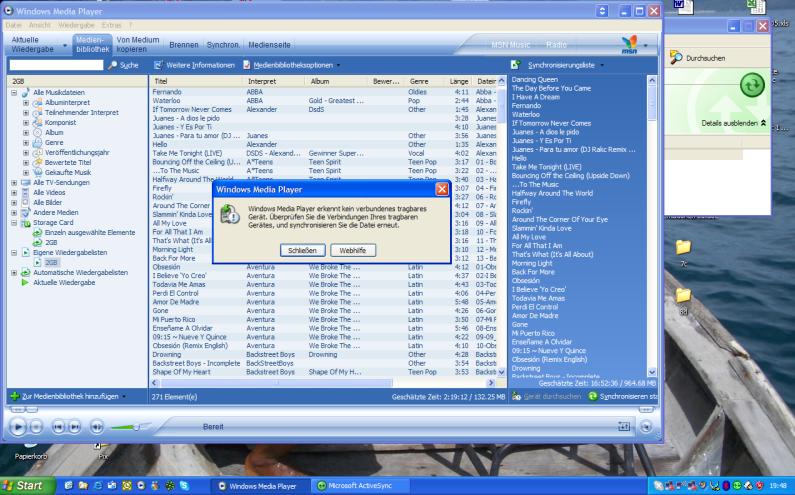Click the Windows Media Player taskbar button
Viewport: 795px width, 495px height.
(x=259, y=486)
